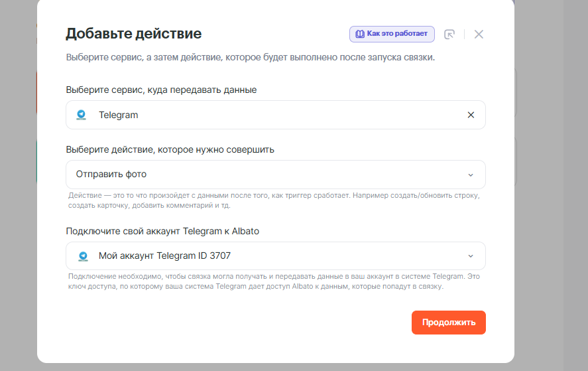The image size is (588, 371).
Task: Open the "Отправить фото" action selector
Action: tap(265, 175)
